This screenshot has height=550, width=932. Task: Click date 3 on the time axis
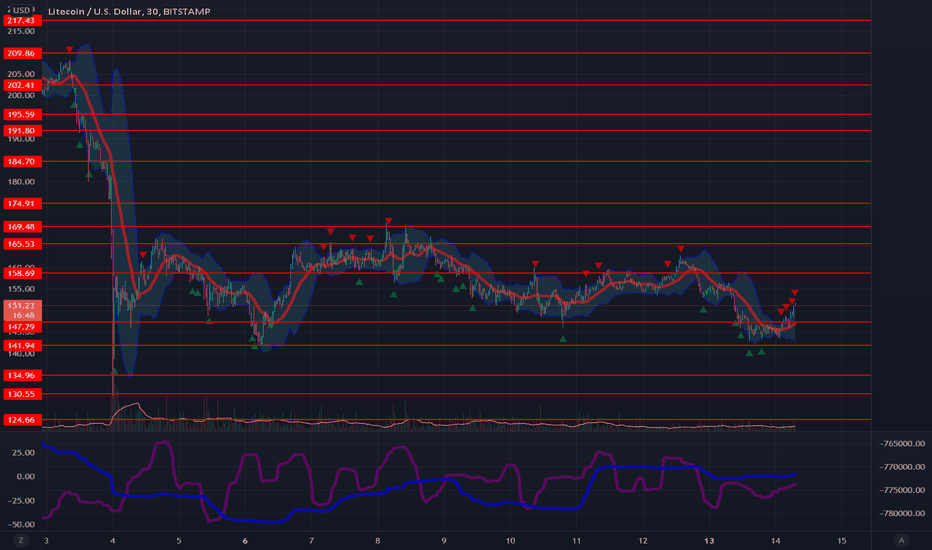46,540
